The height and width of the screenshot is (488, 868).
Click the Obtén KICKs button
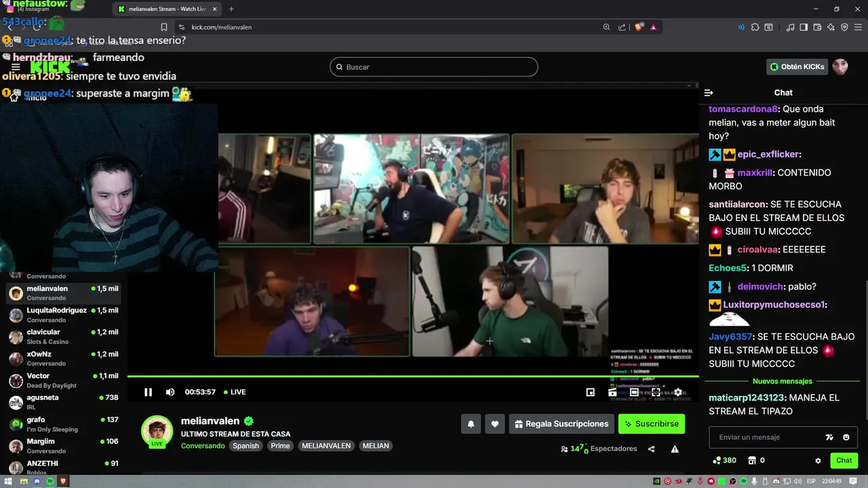(x=797, y=66)
